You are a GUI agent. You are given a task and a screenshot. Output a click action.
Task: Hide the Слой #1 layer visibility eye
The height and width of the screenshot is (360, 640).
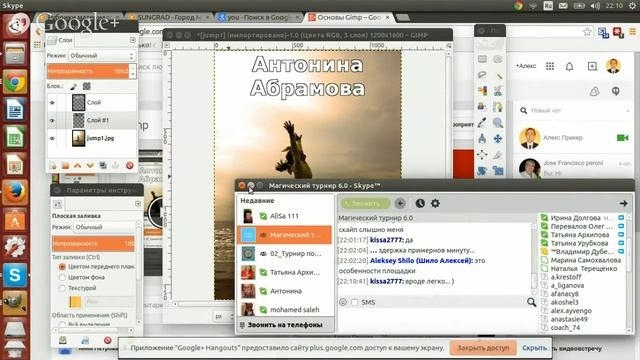(x=52, y=120)
